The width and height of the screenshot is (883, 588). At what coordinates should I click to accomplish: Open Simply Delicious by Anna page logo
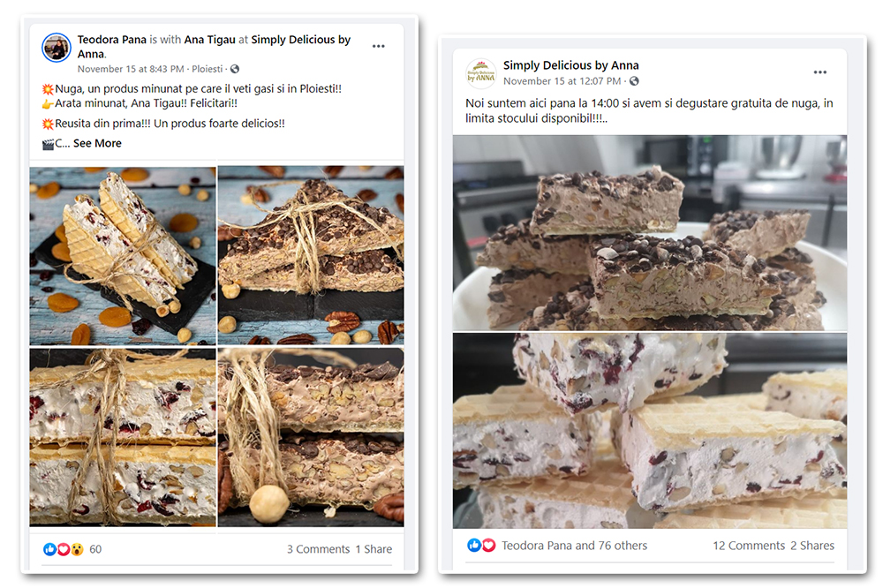481,73
